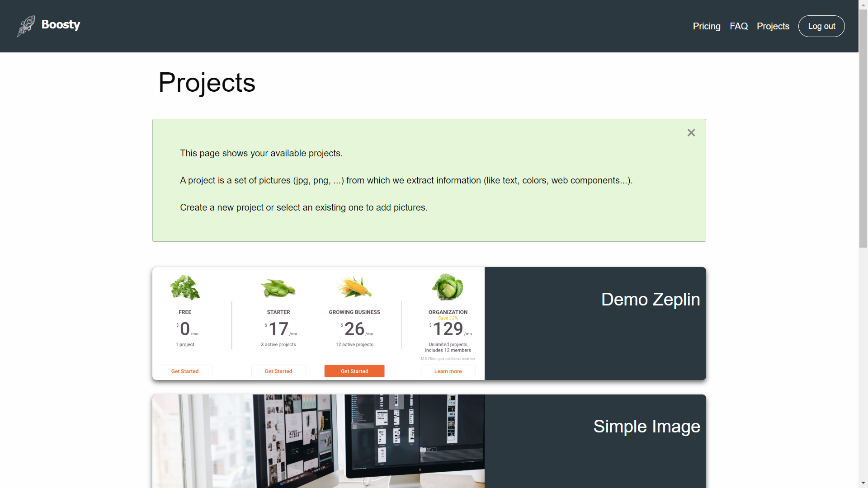Dismiss the green info alert box
This screenshot has width=868, height=488.
[x=691, y=133]
